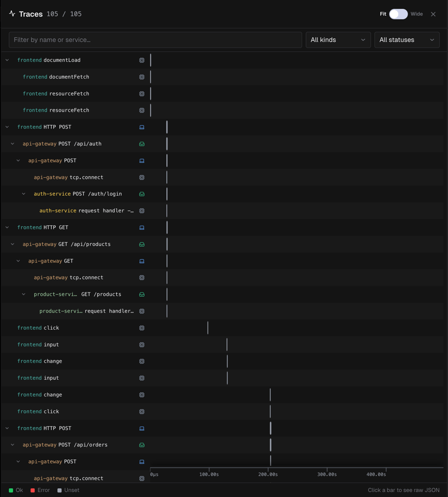Select auth-service request handler span label
Screen dimensions: 448x497
point(86,211)
